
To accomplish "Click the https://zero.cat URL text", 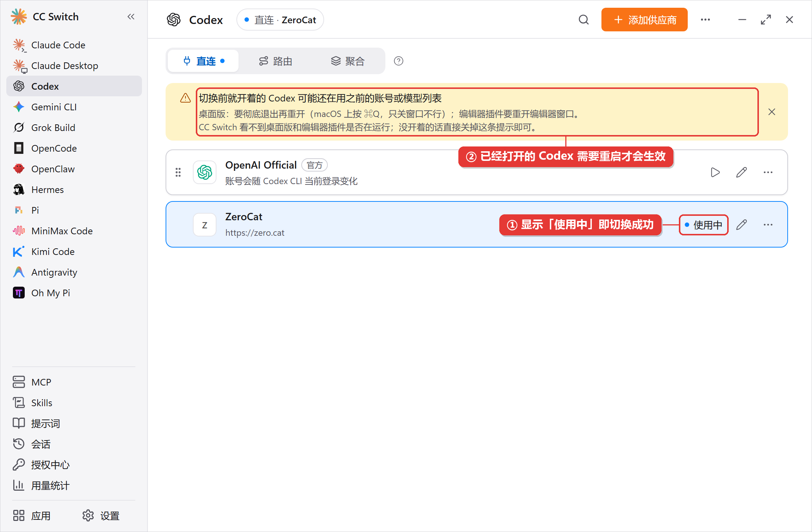I will pyautogui.click(x=255, y=233).
